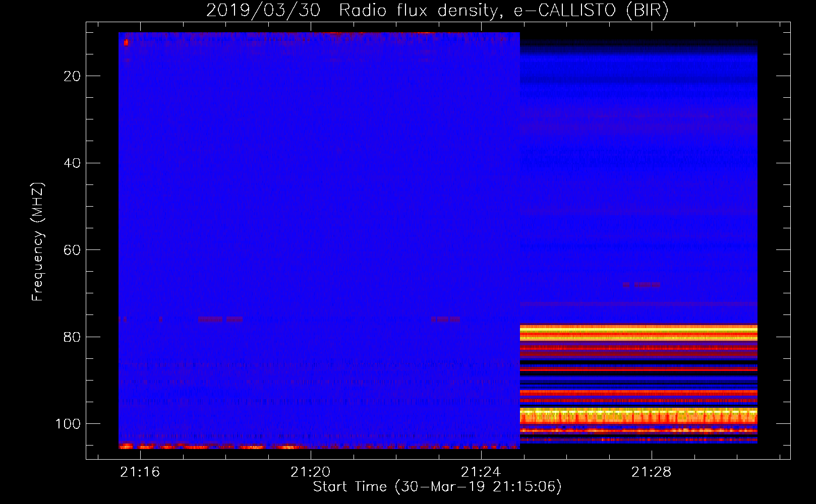The height and width of the screenshot is (504, 816).
Task: Click the 21:16 time tick label
Action: pos(140,472)
